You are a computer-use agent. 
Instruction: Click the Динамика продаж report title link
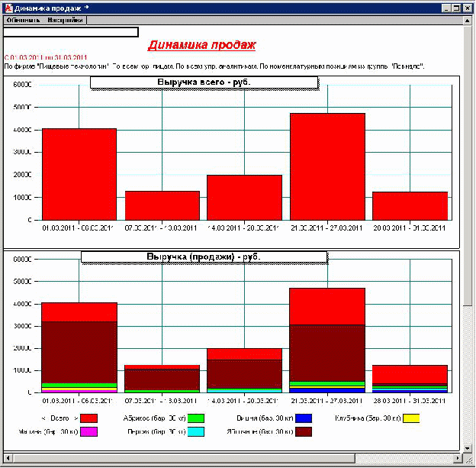point(202,45)
